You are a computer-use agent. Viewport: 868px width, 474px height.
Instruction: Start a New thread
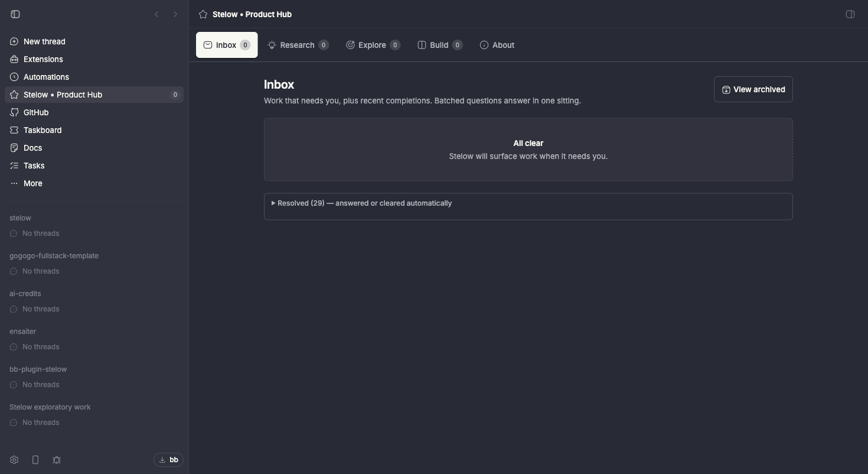pos(94,41)
